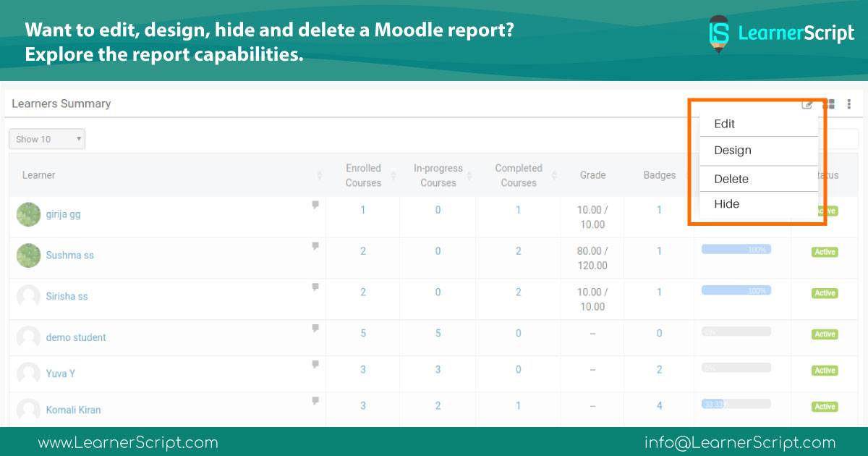Open girija gg learner profile link
The height and width of the screenshot is (456, 868).
[x=63, y=215]
